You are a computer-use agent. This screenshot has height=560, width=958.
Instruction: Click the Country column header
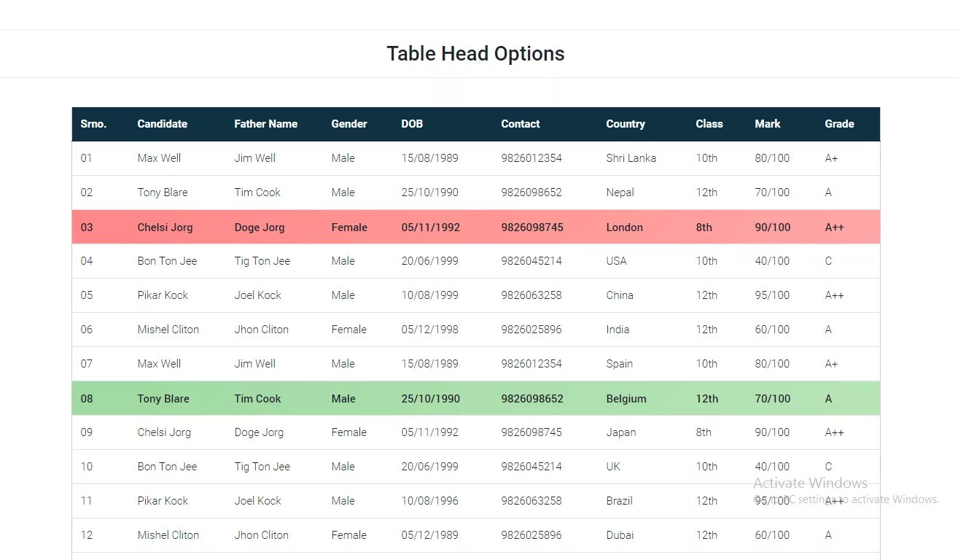click(x=626, y=124)
